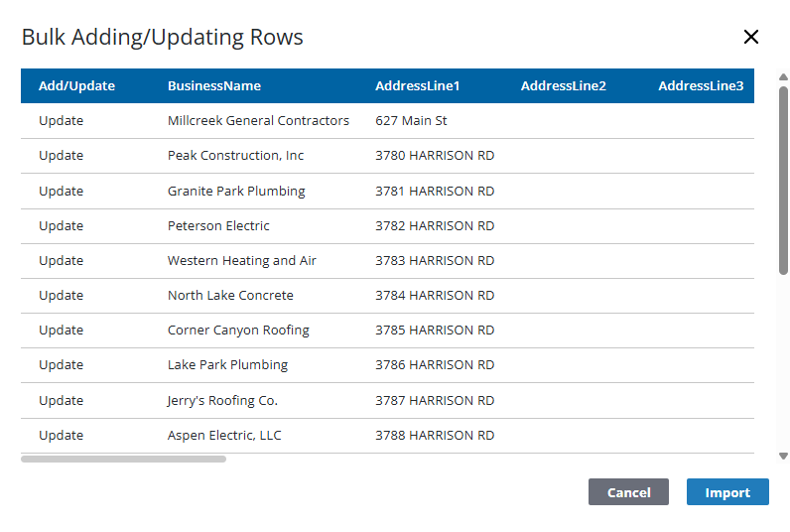Click the Aspen Electric, LLC entry

point(224,435)
